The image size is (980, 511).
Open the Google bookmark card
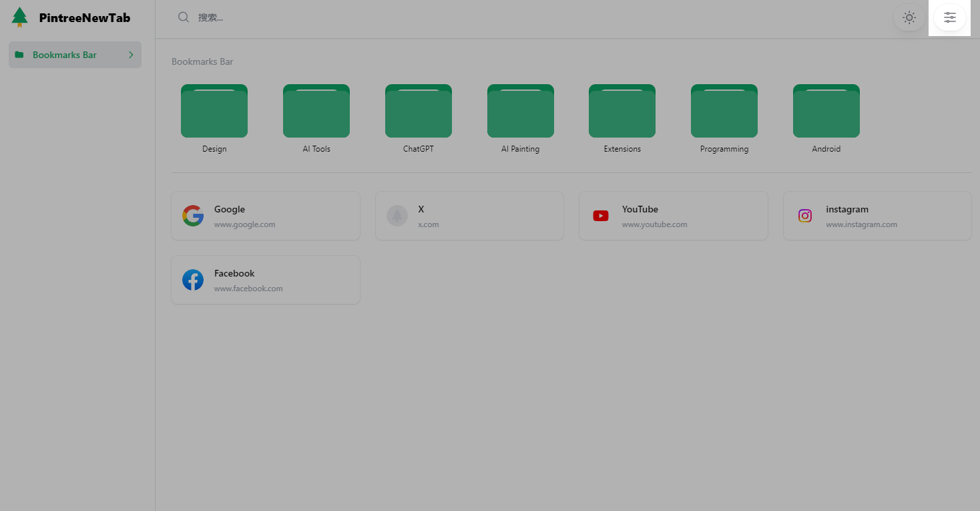(266, 216)
